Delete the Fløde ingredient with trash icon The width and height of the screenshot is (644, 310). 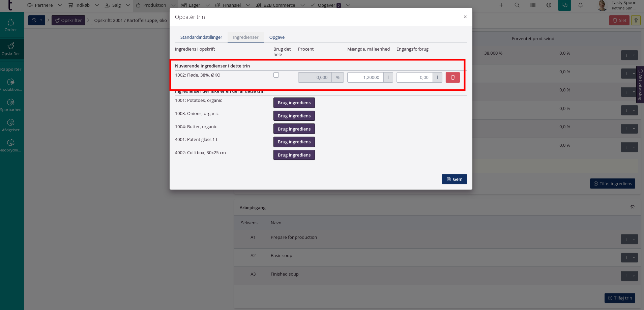pos(452,78)
